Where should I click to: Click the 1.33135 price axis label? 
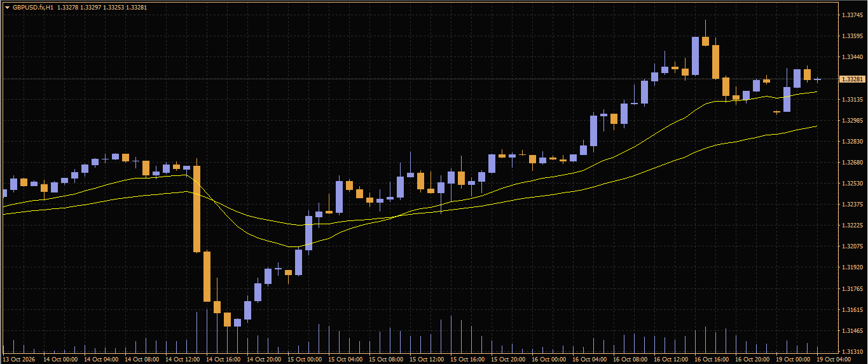(851, 100)
